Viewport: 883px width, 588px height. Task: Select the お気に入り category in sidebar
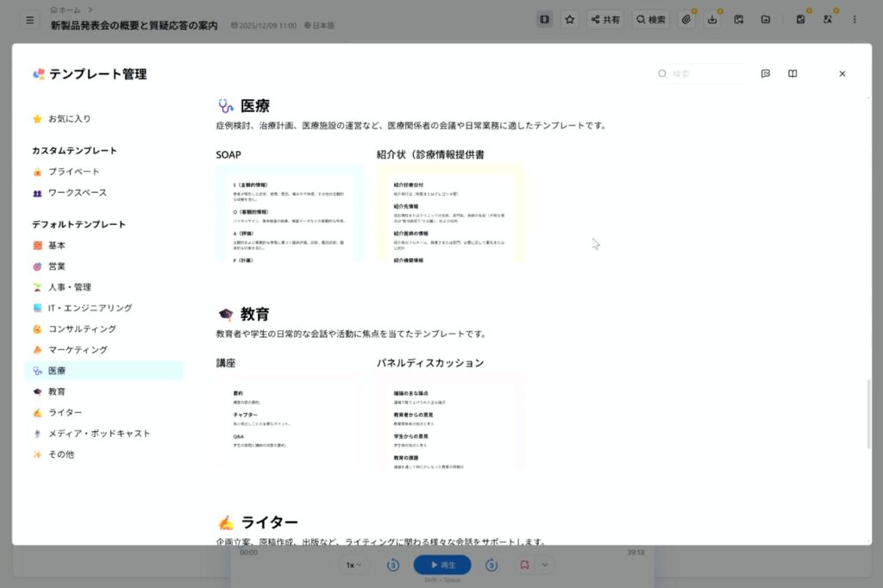[x=69, y=119]
